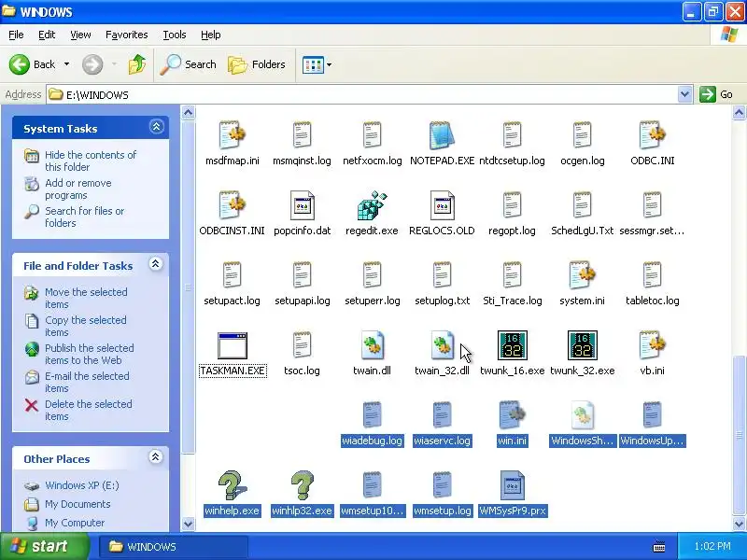Viewport: 747px width, 560px height.
Task: Open Windows XP (E:) in Other Places
Action: pyautogui.click(x=82, y=485)
